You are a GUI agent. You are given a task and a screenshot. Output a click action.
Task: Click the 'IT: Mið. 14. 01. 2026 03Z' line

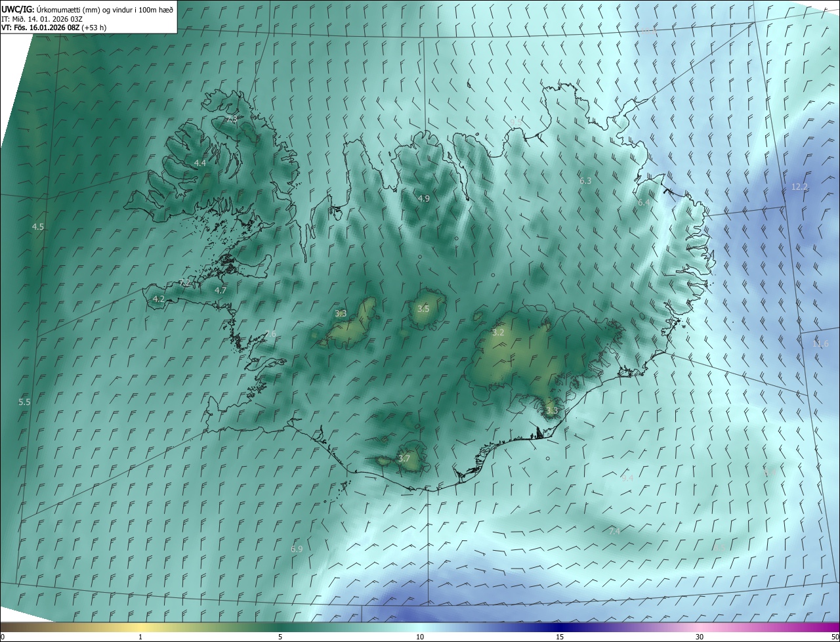[x=42, y=18]
